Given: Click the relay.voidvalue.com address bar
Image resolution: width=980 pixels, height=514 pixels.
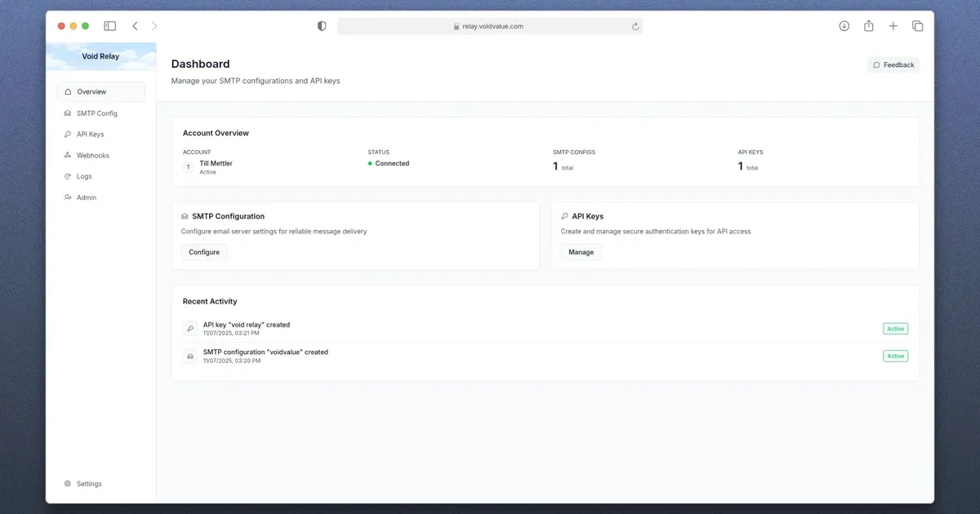Looking at the screenshot, I should (490, 26).
